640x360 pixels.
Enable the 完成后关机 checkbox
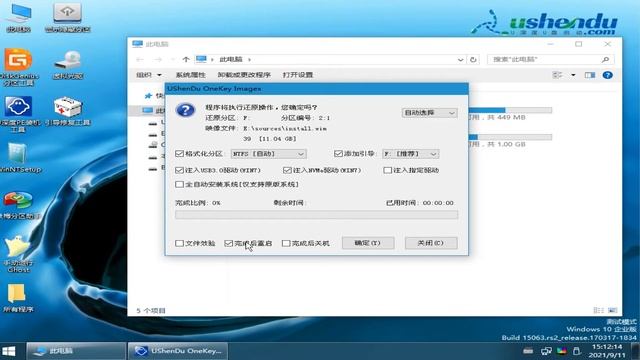(x=286, y=243)
